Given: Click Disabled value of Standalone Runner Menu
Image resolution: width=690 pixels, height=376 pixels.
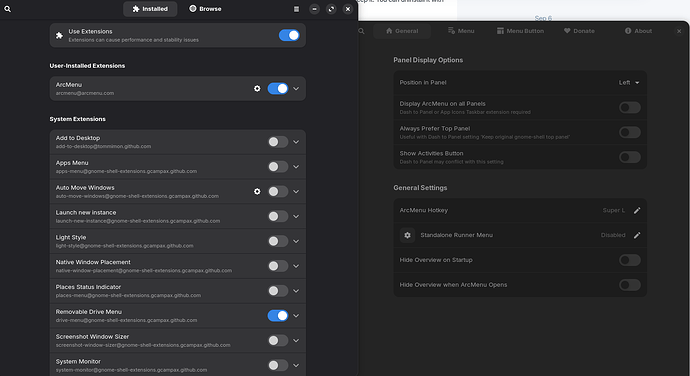Looking at the screenshot, I should (x=613, y=235).
